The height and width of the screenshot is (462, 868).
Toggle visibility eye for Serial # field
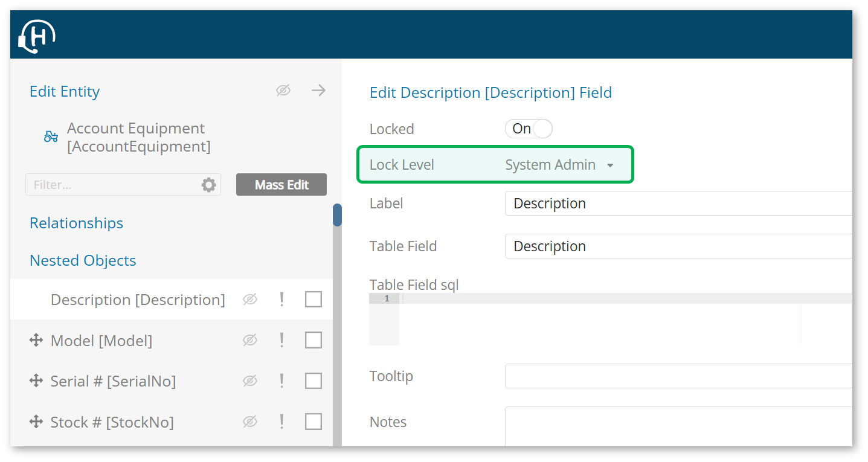tap(250, 381)
